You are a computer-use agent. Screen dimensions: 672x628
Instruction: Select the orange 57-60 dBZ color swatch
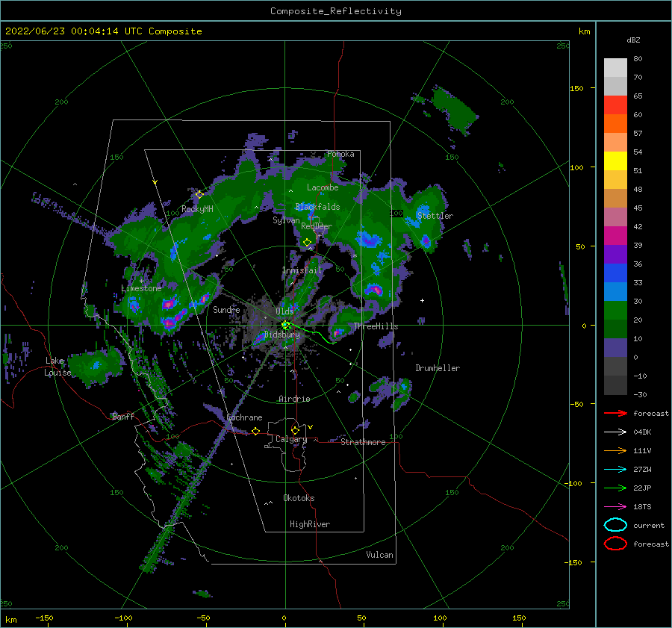click(615, 124)
